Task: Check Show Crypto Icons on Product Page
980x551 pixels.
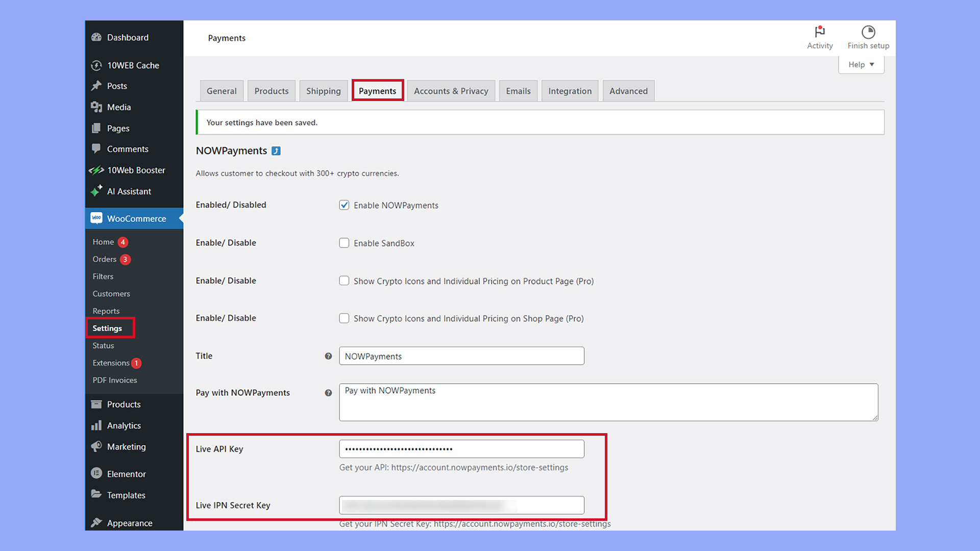Action: (344, 281)
